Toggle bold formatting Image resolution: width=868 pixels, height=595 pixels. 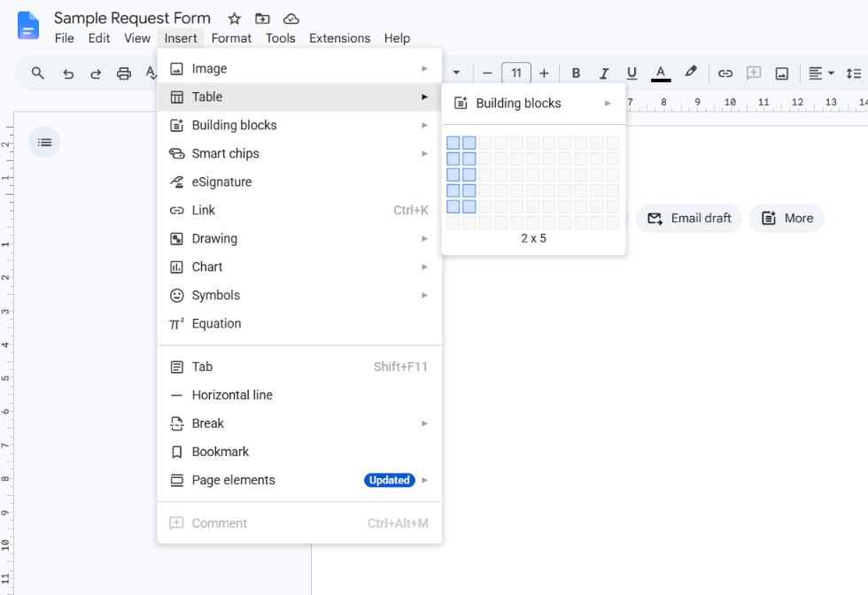click(x=576, y=73)
